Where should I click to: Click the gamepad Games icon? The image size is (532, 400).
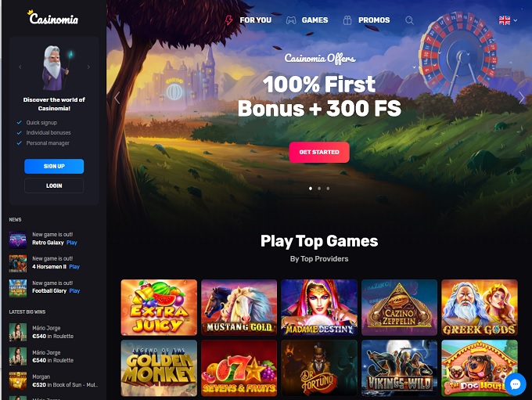(291, 20)
